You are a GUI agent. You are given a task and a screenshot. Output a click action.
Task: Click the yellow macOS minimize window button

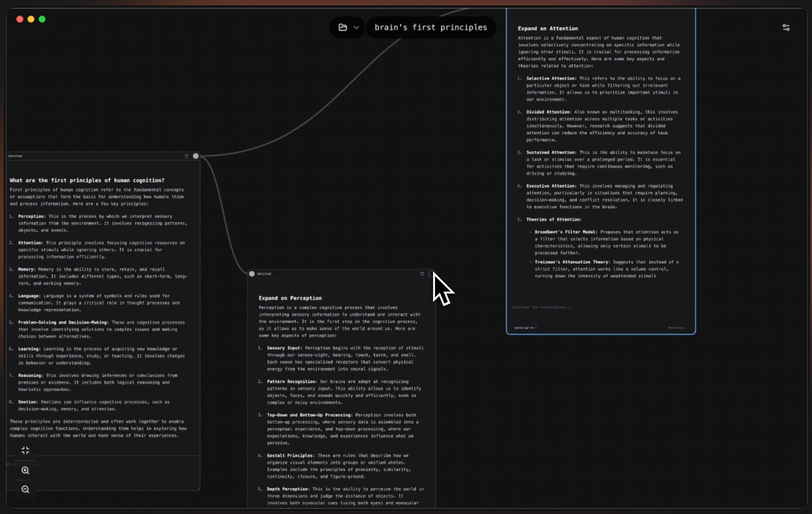pos(31,19)
